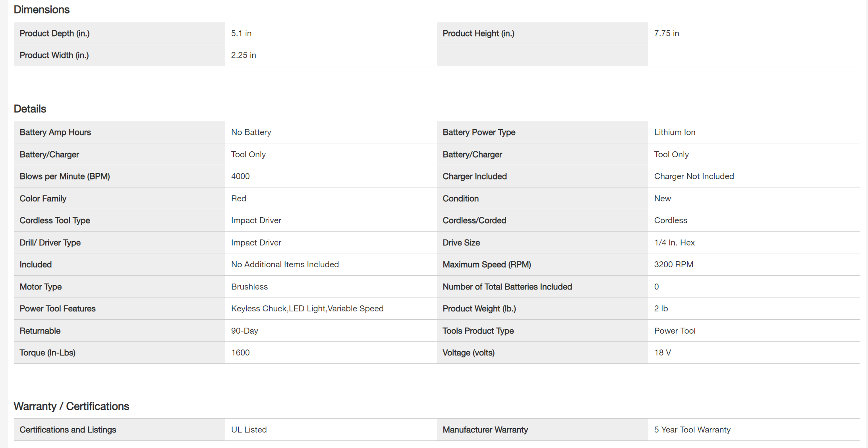Click the Torque (In-Lbs) label
Image resolution: width=868 pixels, height=448 pixels.
47,353
